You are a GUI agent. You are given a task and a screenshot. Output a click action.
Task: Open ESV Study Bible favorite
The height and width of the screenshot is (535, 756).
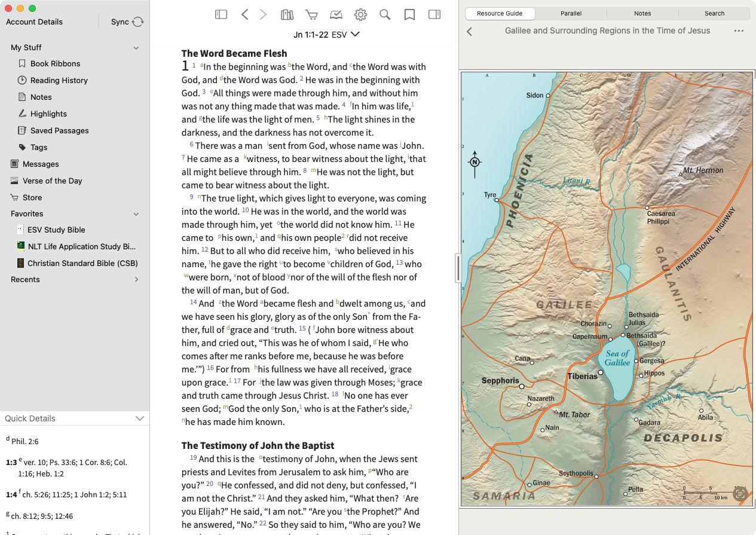56,230
